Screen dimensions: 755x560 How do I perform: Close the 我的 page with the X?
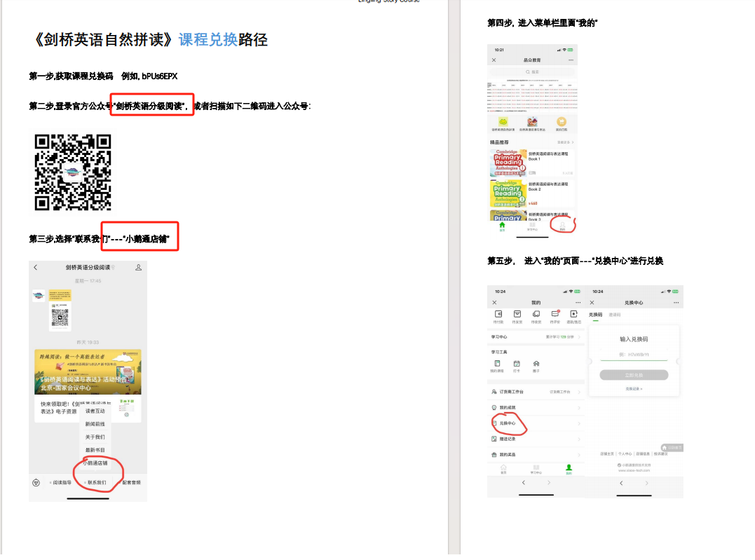(x=494, y=303)
